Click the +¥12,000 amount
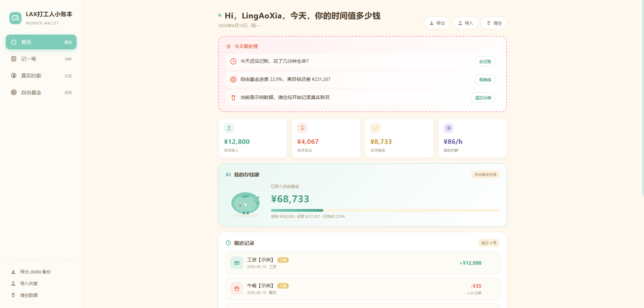This screenshot has width=644, height=308. (x=470, y=263)
